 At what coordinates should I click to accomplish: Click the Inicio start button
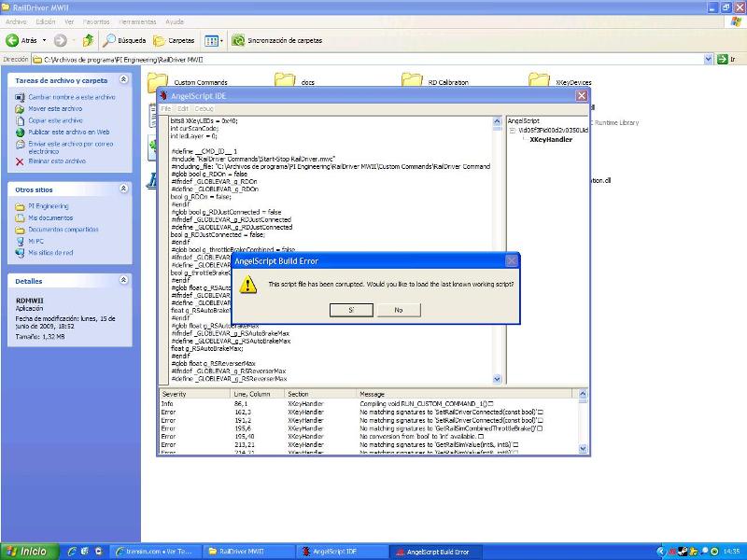tap(28, 552)
